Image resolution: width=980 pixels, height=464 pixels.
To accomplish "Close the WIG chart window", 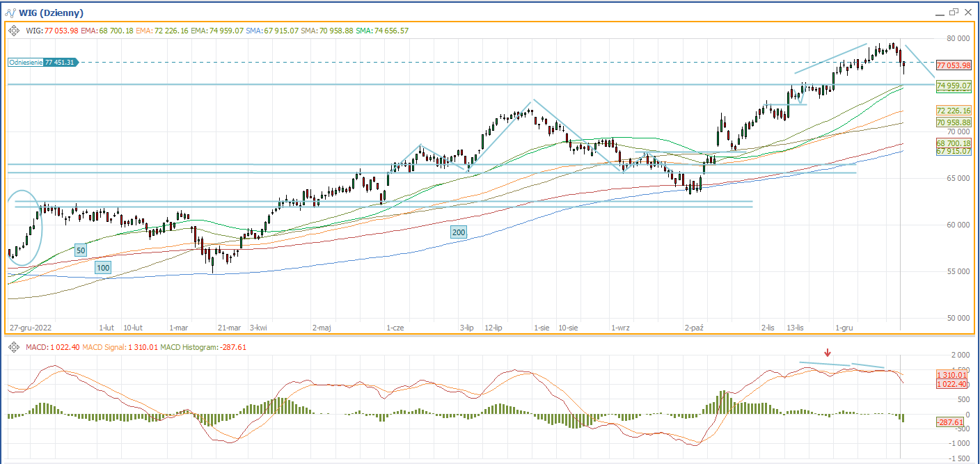I will [x=967, y=12].
